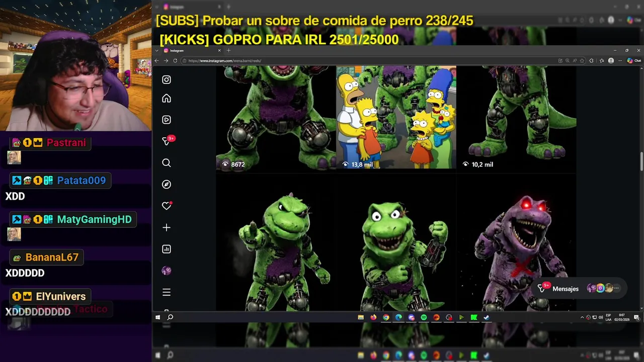The image size is (644, 362).
Task: Open Explore compass icon in sidebar
Action: (x=167, y=185)
